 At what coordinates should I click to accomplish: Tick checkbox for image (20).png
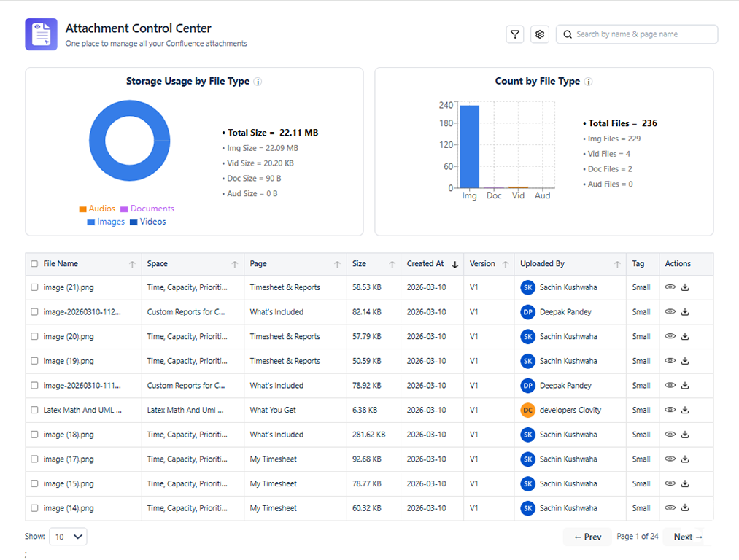[34, 337]
